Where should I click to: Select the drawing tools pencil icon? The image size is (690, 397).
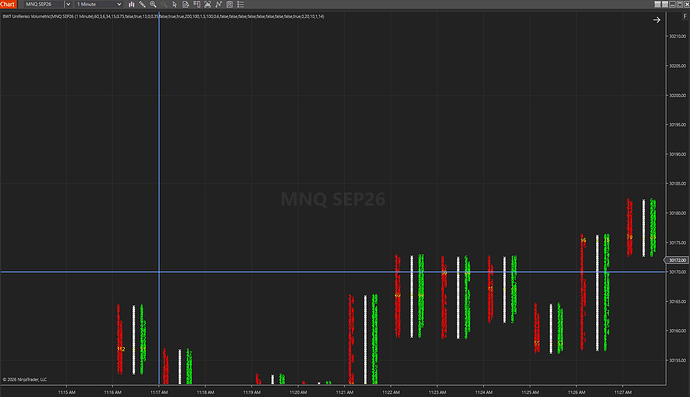point(142,4)
